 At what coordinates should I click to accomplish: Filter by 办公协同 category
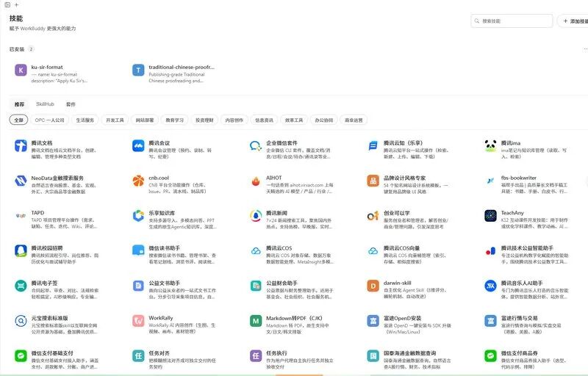point(324,120)
